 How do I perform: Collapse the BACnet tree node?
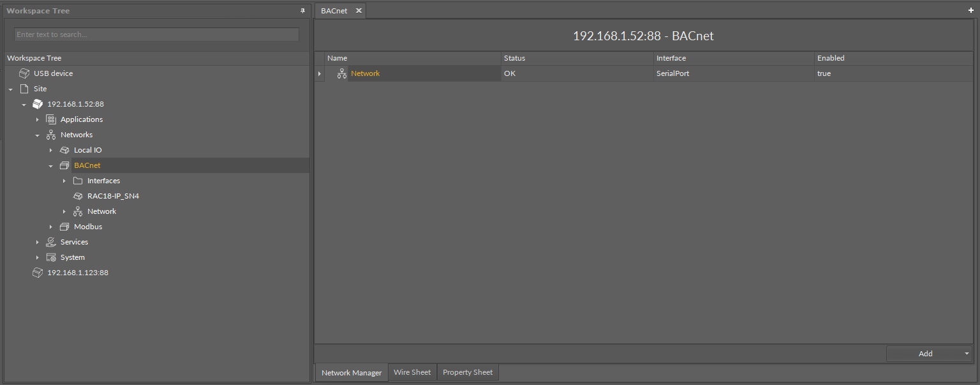point(51,166)
